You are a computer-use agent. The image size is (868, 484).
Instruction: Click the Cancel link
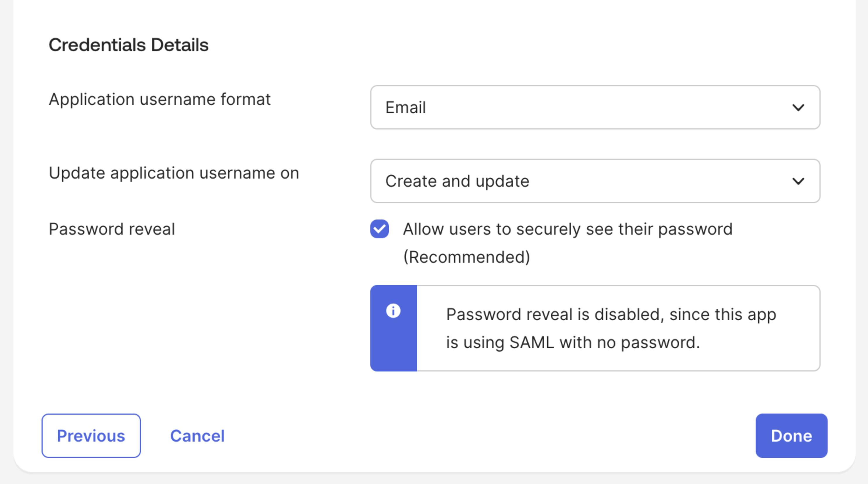(x=197, y=436)
